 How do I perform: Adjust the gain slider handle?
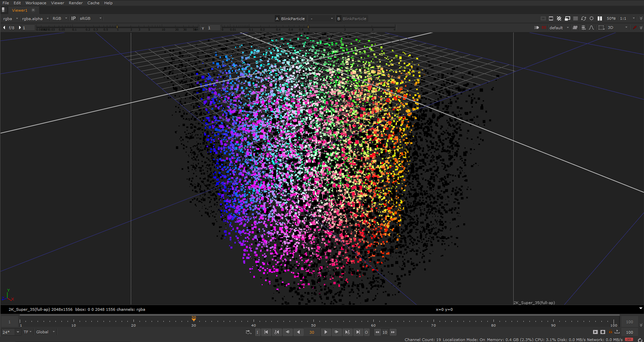click(x=117, y=27)
